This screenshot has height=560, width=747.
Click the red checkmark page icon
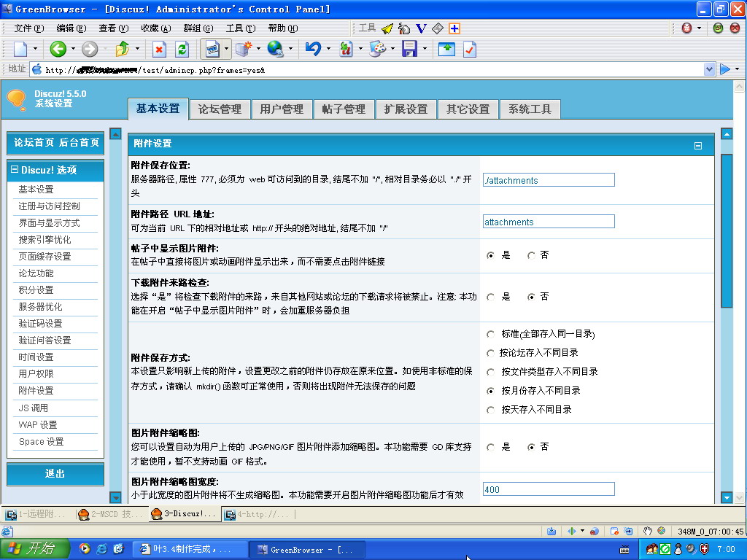click(x=470, y=49)
